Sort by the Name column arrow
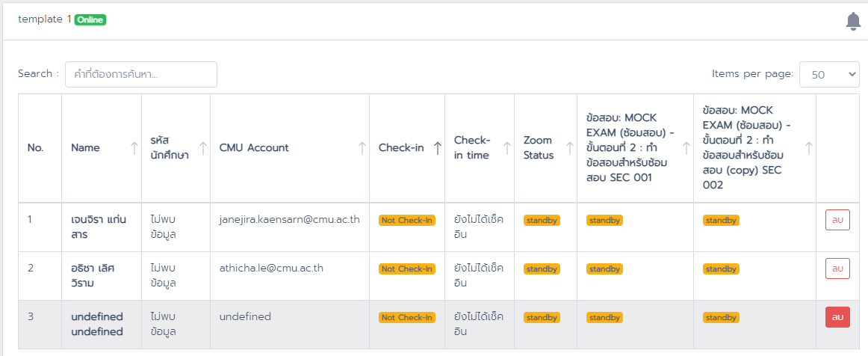The width and height of the screenshot is (868, 356). 134,148
